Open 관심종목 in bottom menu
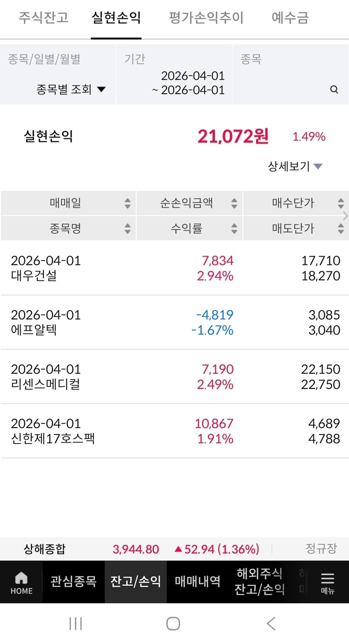The width and height of the screenshot is (349, 644). (x=74, y=582)
